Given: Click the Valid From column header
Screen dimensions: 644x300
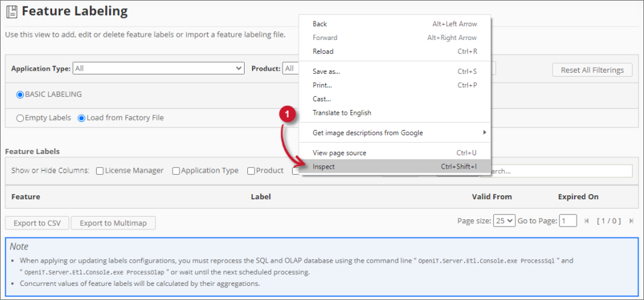Looking at the screenshot, I should coord(492,197).
